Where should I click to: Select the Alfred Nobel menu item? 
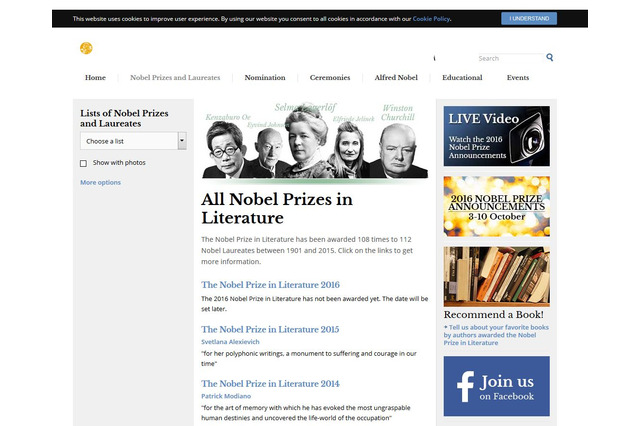pyautogui.click(x=396, y=77)
